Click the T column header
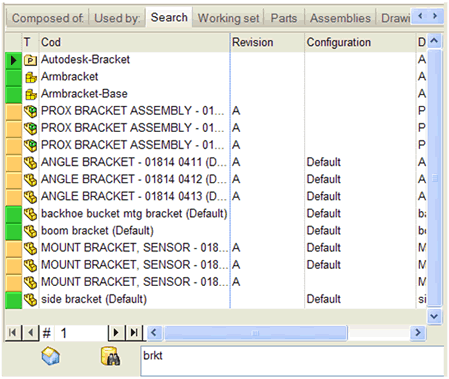Screen dimensions: 449x379 click(x=30, y=42)
